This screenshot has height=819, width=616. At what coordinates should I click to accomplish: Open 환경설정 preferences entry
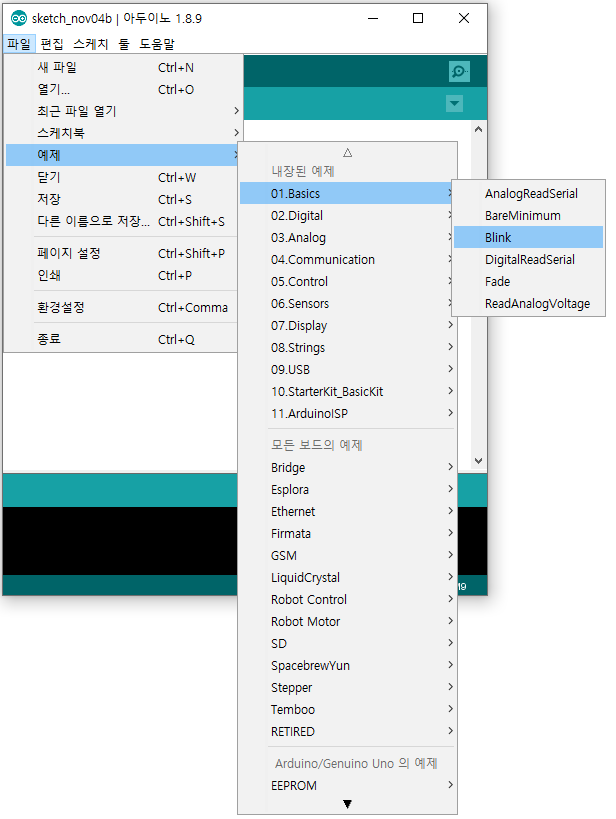(x=122, y=307)
